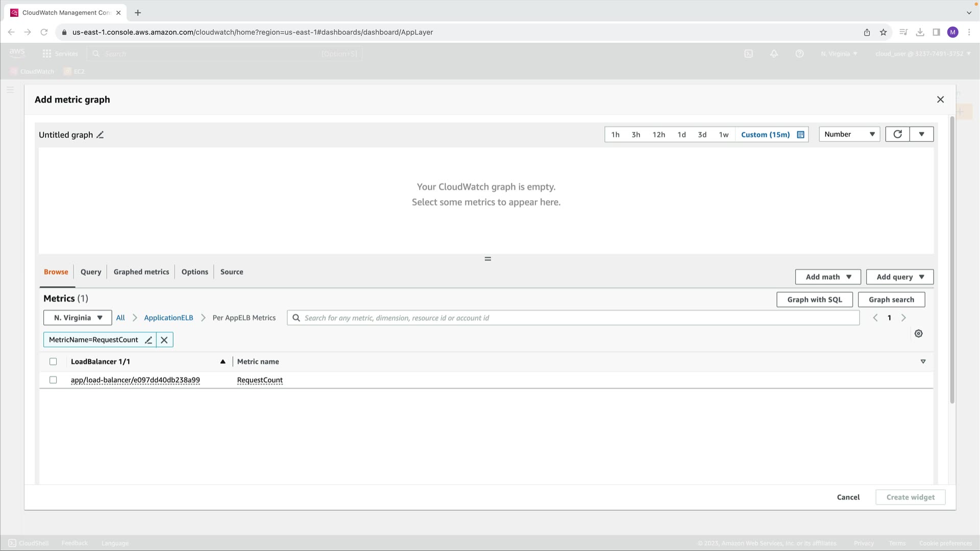Screen dimensions: 980x551
Task: Switch to the Graphed metrics tab
Action: [x=141, y=272]
